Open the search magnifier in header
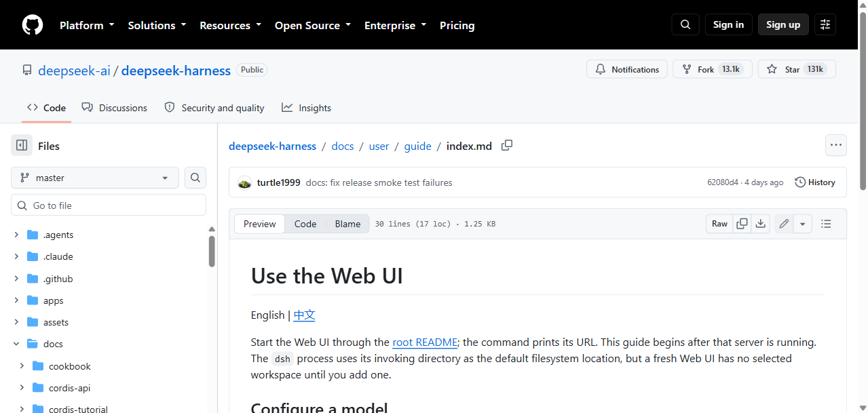Screen dimensions: 868x413 point(685,24)
